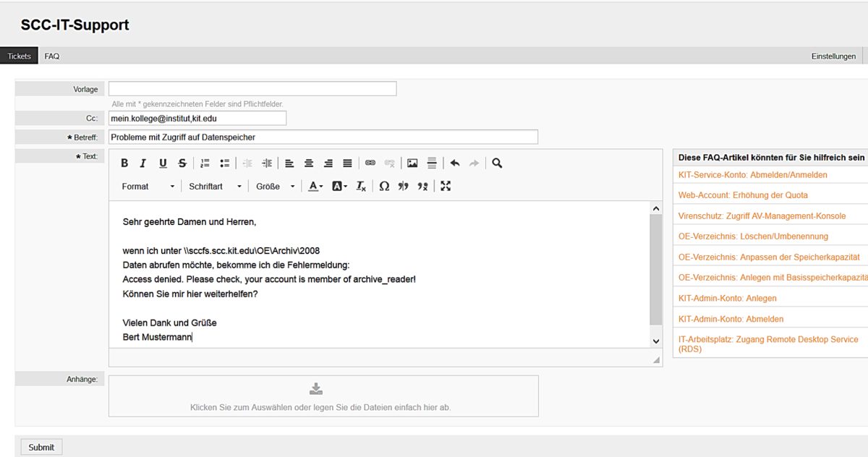The height and width of the screenshot is (457, 868).
Task: Toggle strikethrough formatting
Action: [x=182, y=163]
